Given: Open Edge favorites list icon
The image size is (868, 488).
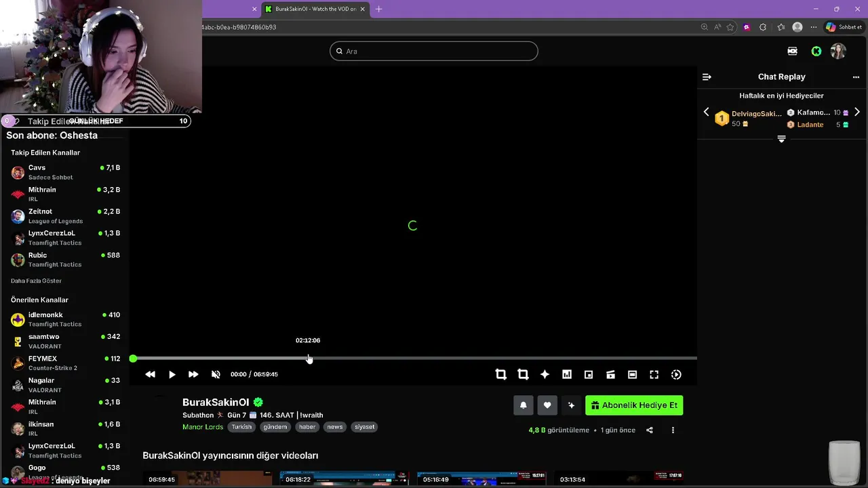Looking at the screenshot, I should click(781, 27).
